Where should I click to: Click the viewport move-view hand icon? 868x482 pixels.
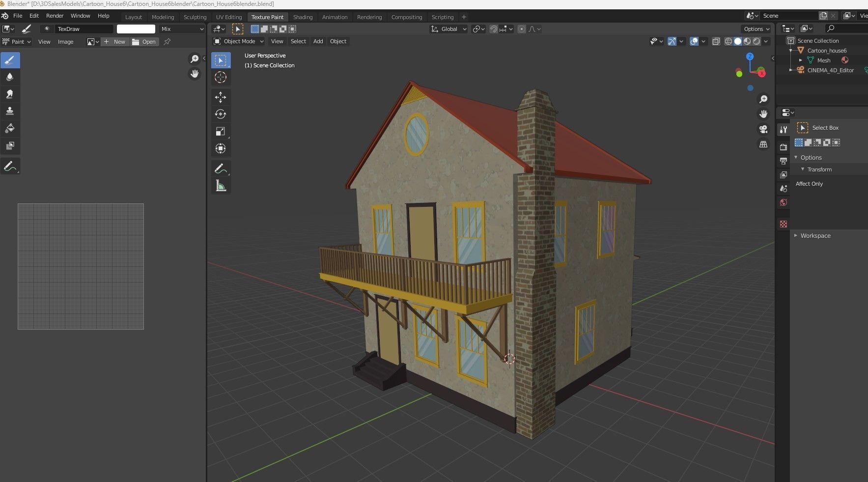(763, 114)
